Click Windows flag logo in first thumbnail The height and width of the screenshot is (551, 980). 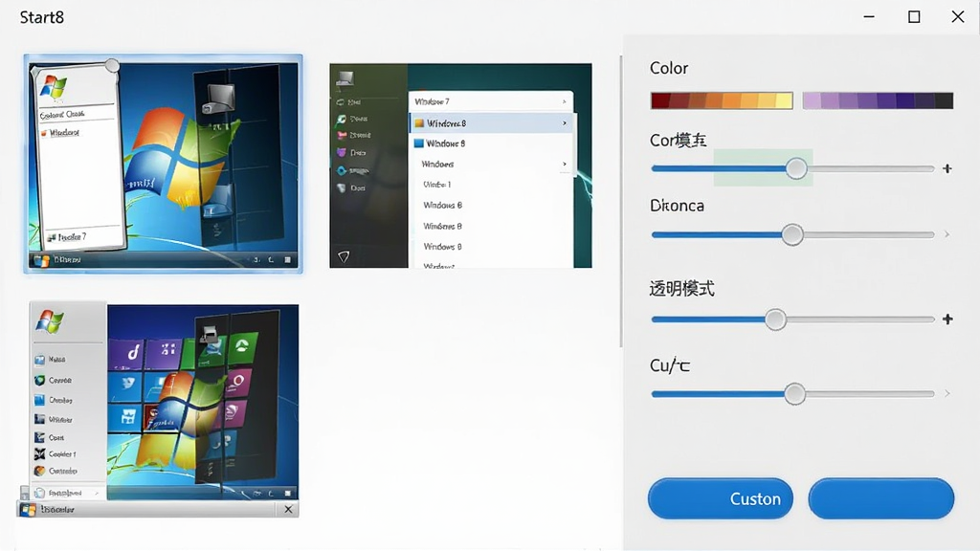(x=54, y=88)
